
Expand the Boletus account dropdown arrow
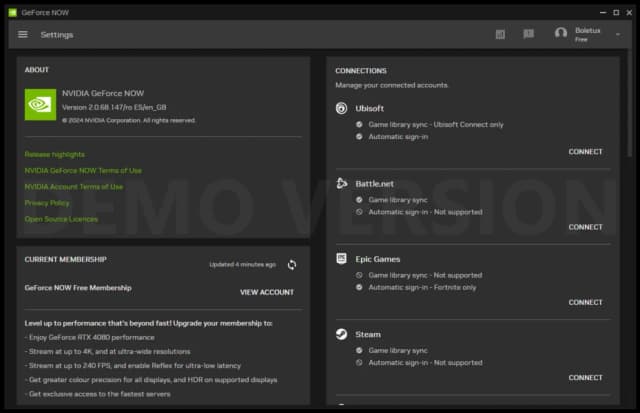[618, 35]
